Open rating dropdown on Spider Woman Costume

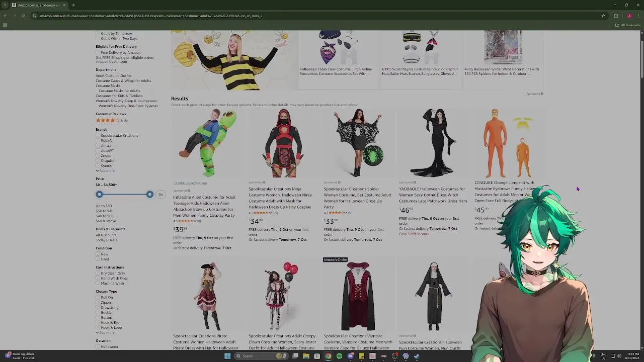coord(346,213)
